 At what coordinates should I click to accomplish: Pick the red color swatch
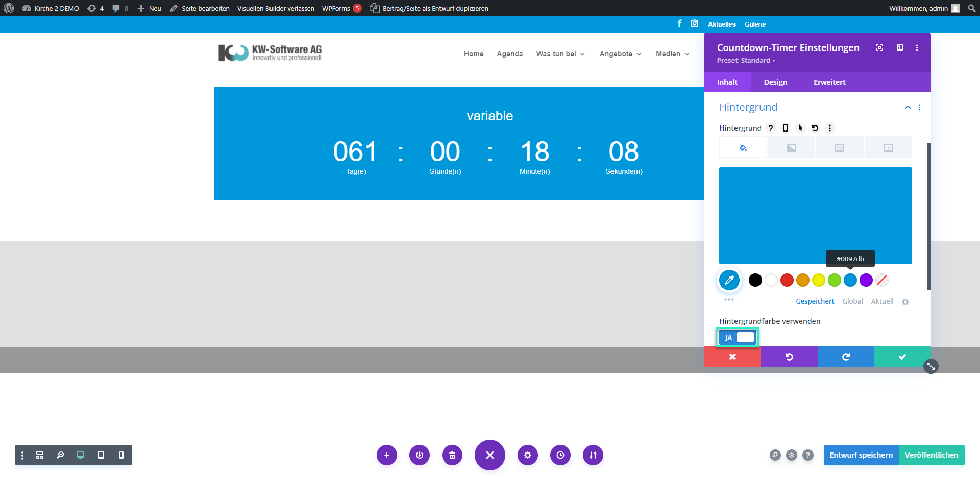[x=787, y=280]
